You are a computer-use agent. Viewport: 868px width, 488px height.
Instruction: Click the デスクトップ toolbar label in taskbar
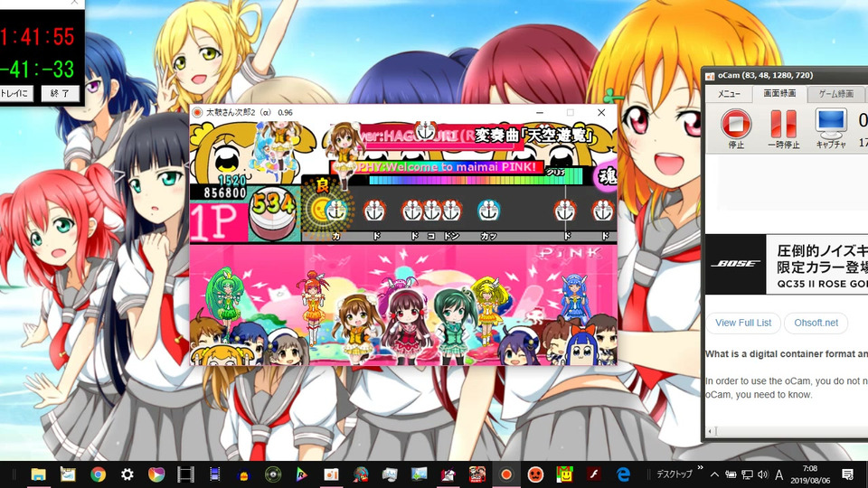(x=675, y=474)
